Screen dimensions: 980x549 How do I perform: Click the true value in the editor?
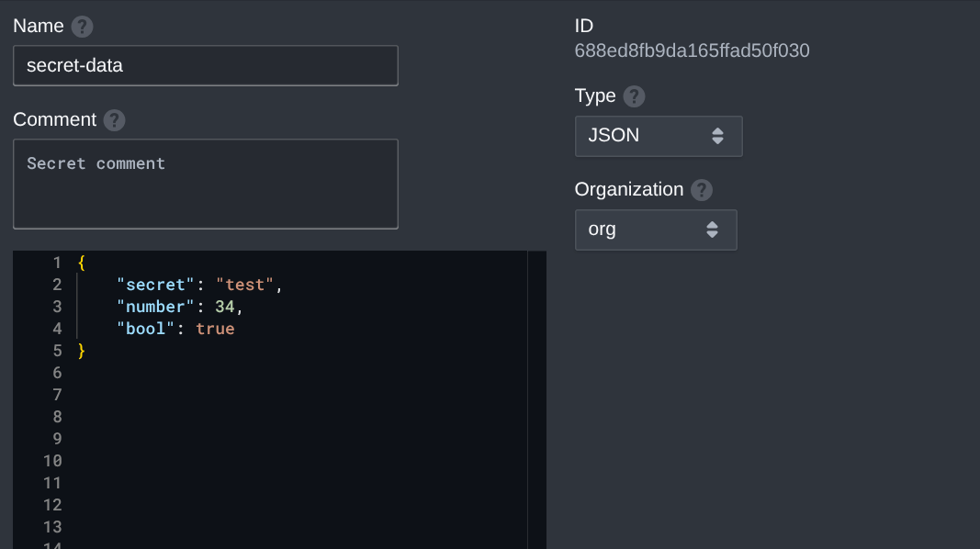point(215,329)
